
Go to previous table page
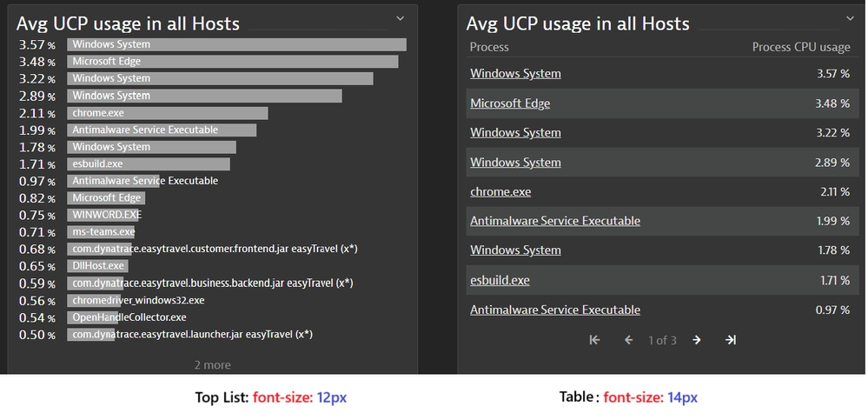point(629,340)
